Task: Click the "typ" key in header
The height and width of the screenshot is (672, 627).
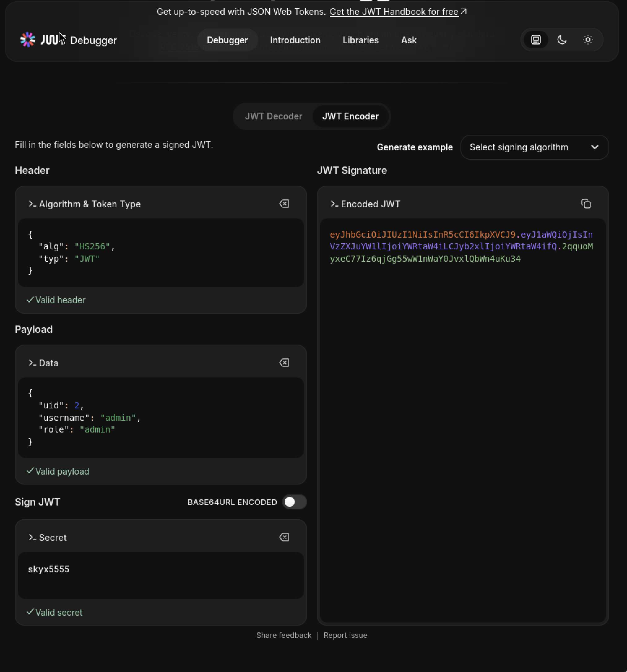Action: [51, 259]
